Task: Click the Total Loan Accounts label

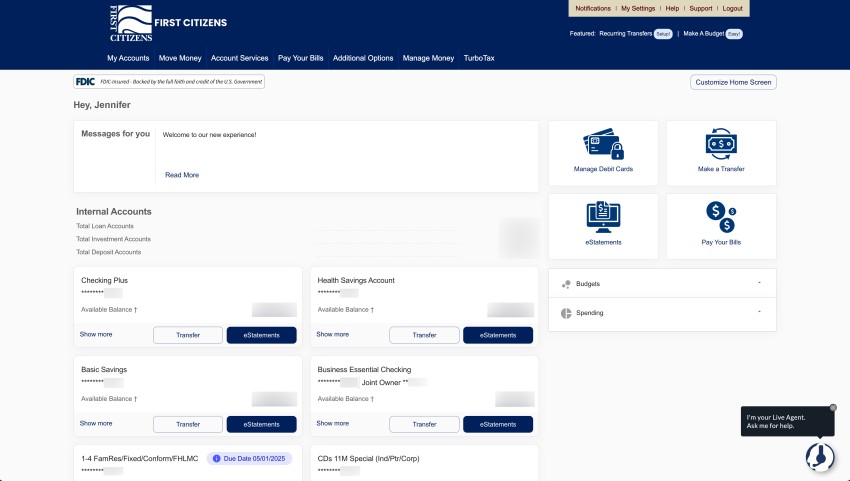Action: [x=105, y=226]
